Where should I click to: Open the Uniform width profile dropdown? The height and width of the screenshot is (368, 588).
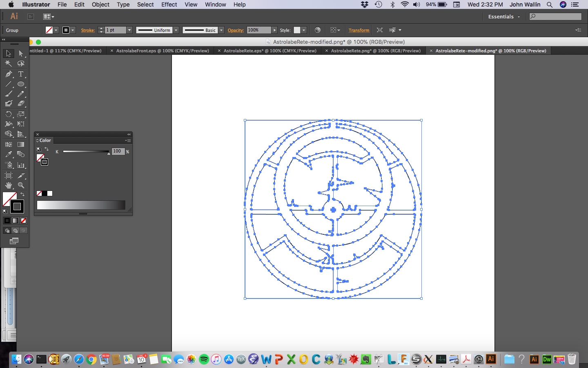pyautogui.click(x=176, y=30)
